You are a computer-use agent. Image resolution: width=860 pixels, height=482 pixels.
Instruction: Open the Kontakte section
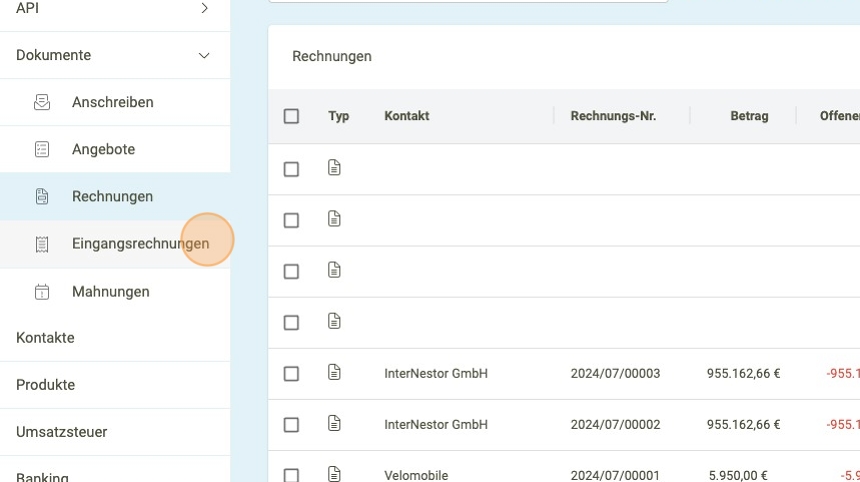115,338
